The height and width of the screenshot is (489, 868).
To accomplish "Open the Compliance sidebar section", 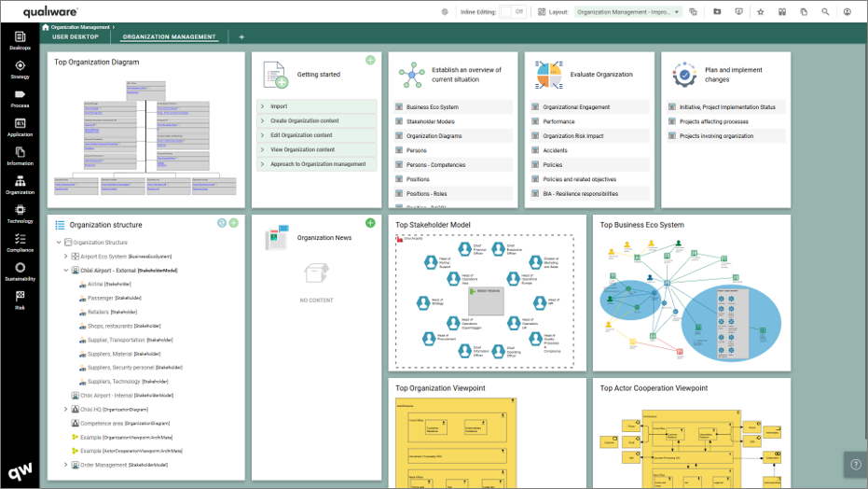I will (x=20, y=243).
